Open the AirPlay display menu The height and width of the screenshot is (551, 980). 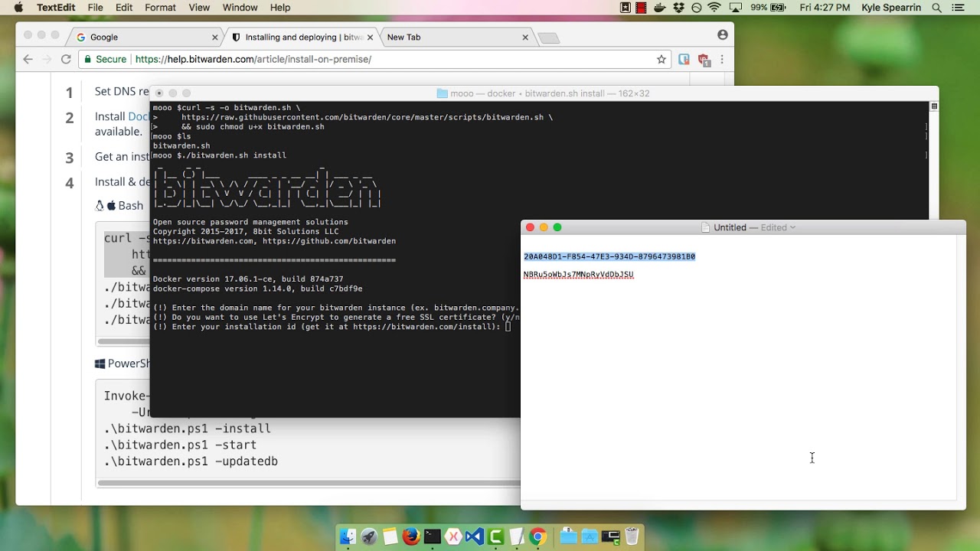click(x=735, y=8)
